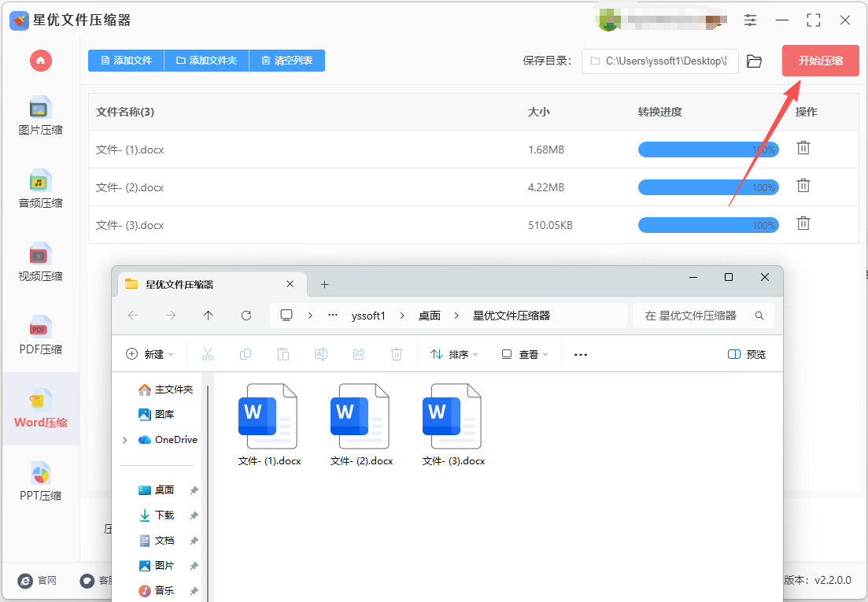Open 视频压缩 video compression tool

point(40,262)
